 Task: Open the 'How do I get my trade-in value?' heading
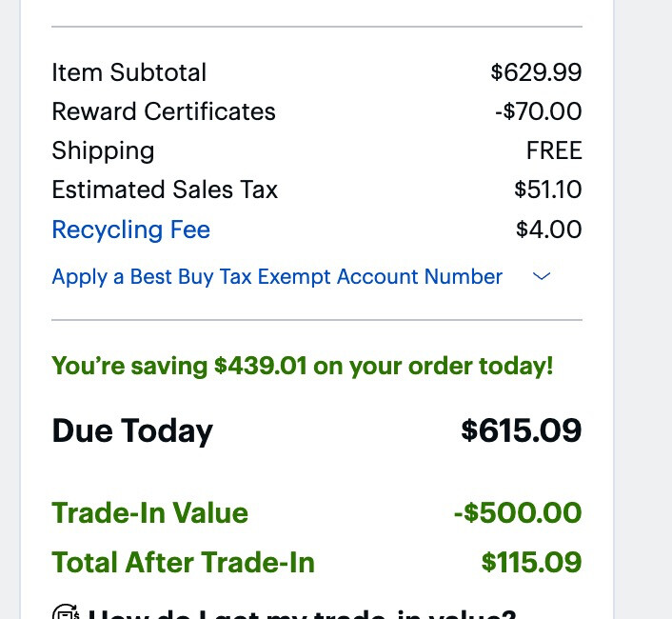pos(301,612)
